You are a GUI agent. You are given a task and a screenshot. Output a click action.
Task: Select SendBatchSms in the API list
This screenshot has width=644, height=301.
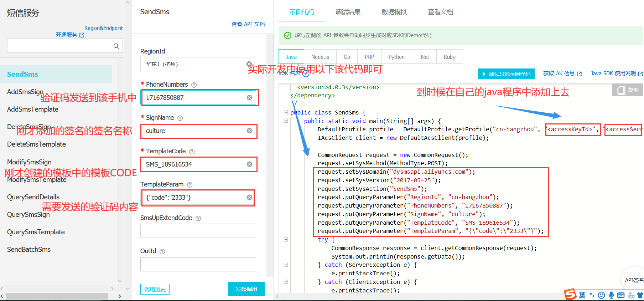(x=29, y=250)
